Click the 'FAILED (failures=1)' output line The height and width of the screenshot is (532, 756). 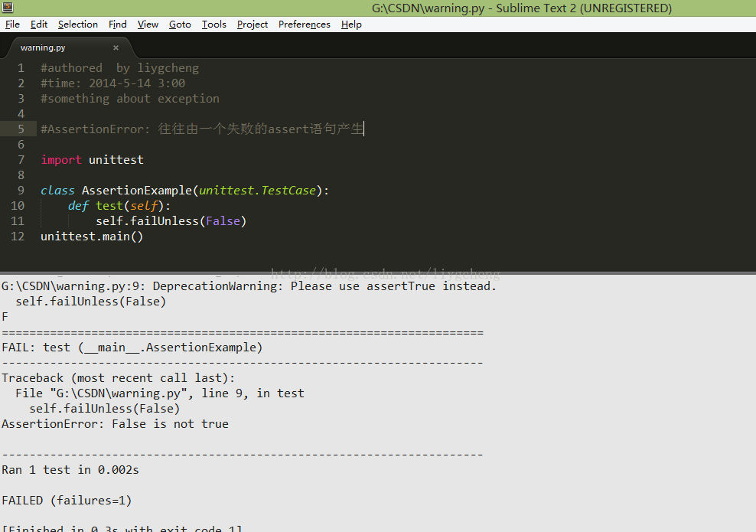click(x=67, y=501)
